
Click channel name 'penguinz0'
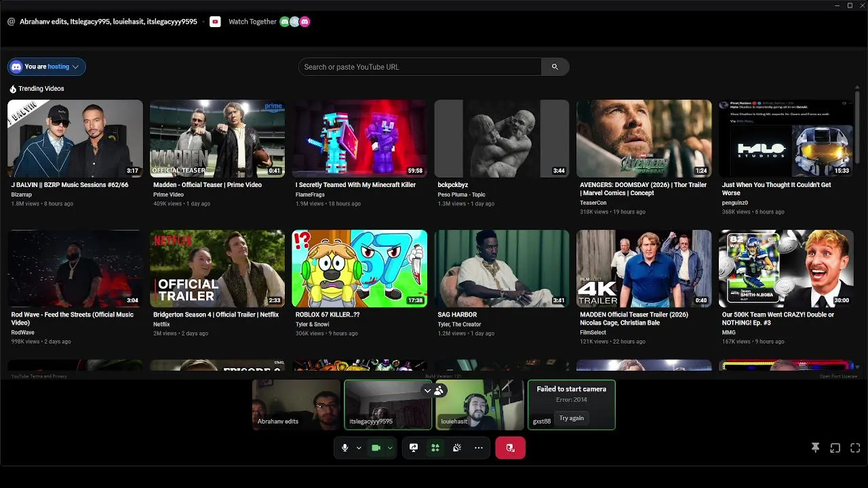[x=735, y=203]
